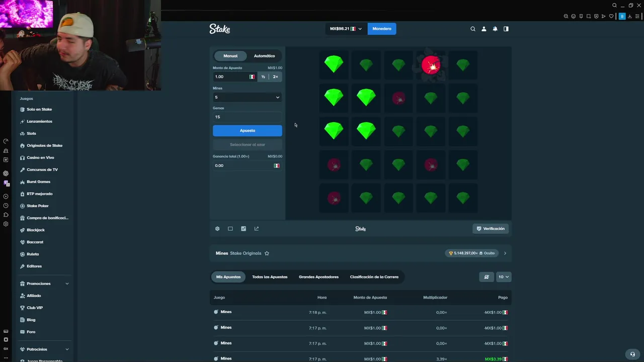Viewport: 644px width, 362px height.
Task: Open Concursos de TV in sidebar
Action: [x=42, y=169]
